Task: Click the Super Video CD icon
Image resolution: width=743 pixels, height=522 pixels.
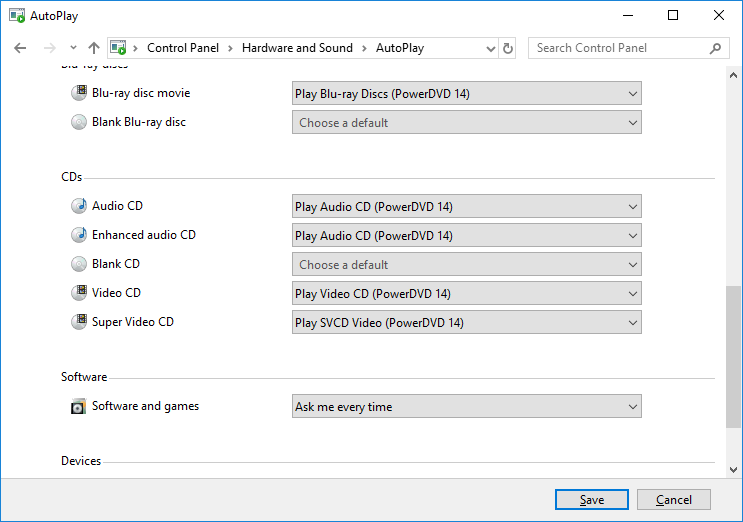Action: click(x=79, y=322)
